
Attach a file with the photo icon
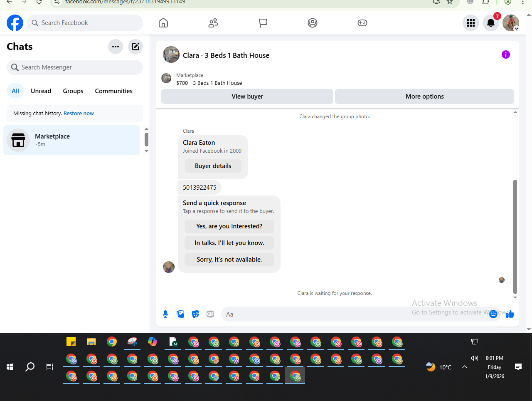pos(180,314)
